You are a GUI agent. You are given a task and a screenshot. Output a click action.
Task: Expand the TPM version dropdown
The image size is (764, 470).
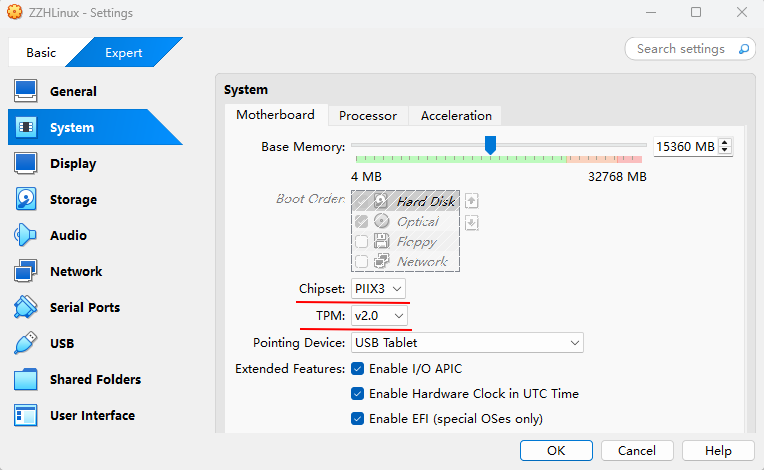pyautogui.click(x=379, y=316)
